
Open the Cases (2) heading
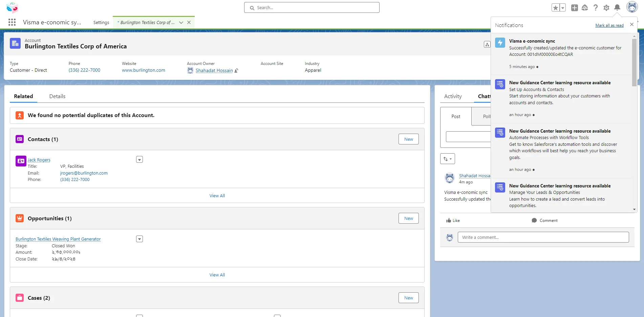(x=39, y=298)
